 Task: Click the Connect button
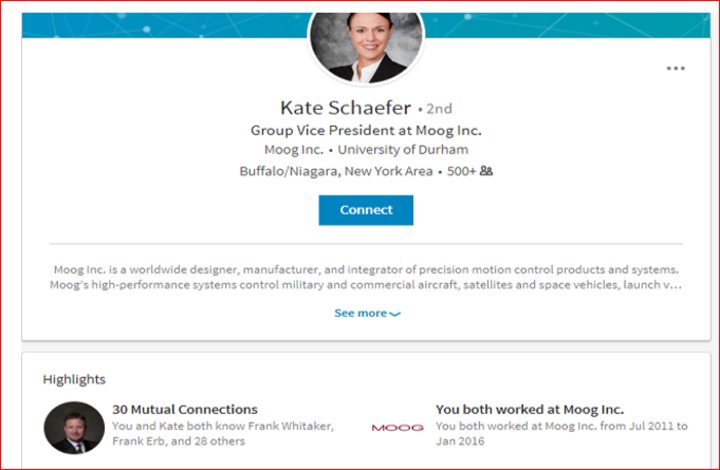366,210
